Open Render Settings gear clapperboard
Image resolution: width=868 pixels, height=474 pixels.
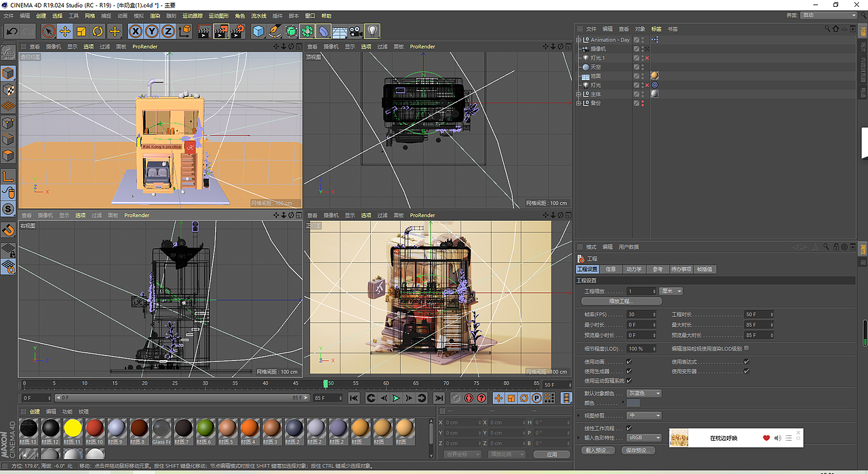coord(237,31)
